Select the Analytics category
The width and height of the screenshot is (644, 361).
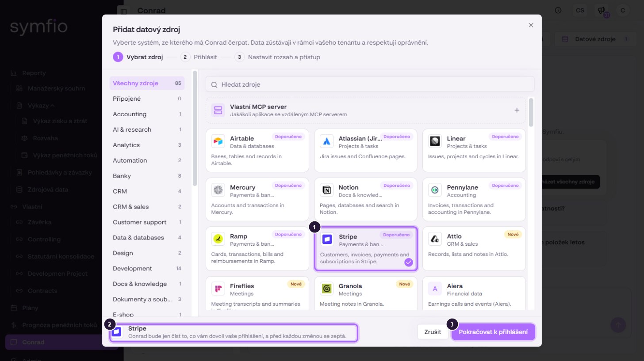(147, 145)
